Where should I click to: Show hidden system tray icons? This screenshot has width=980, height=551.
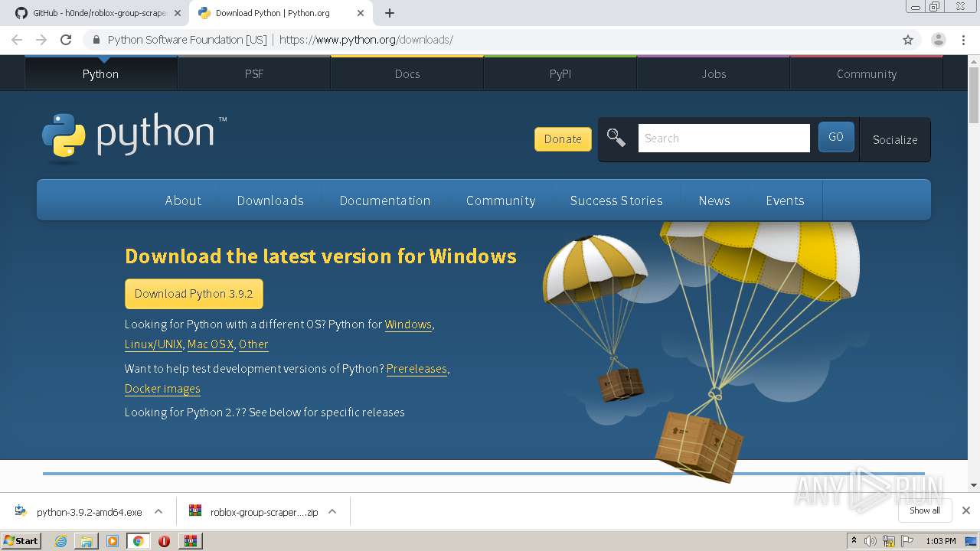tap(854, 541)
